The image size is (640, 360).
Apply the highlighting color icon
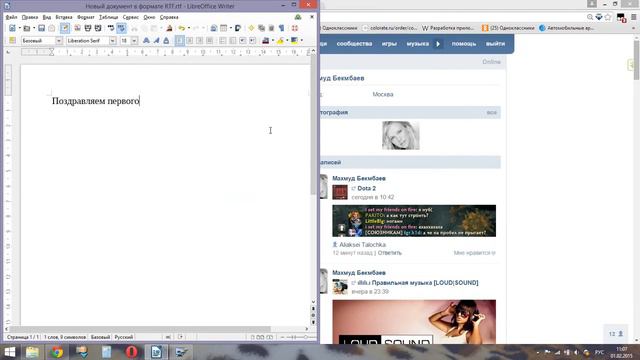280,40
